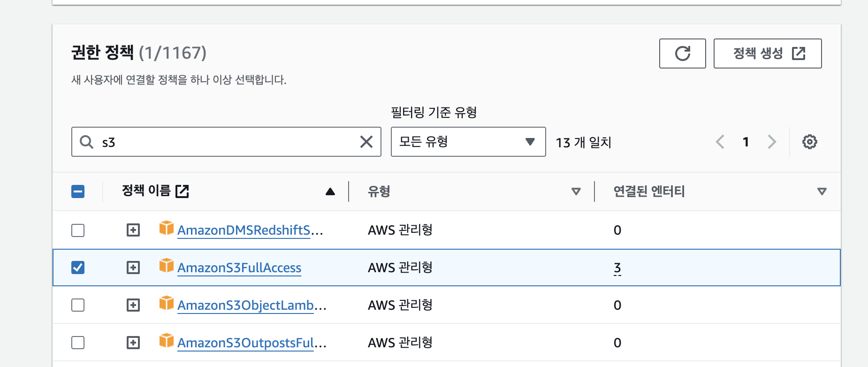Go to next page arrow
The height and width of the screenshot is (367, 868).
click(x=772, y=142)
